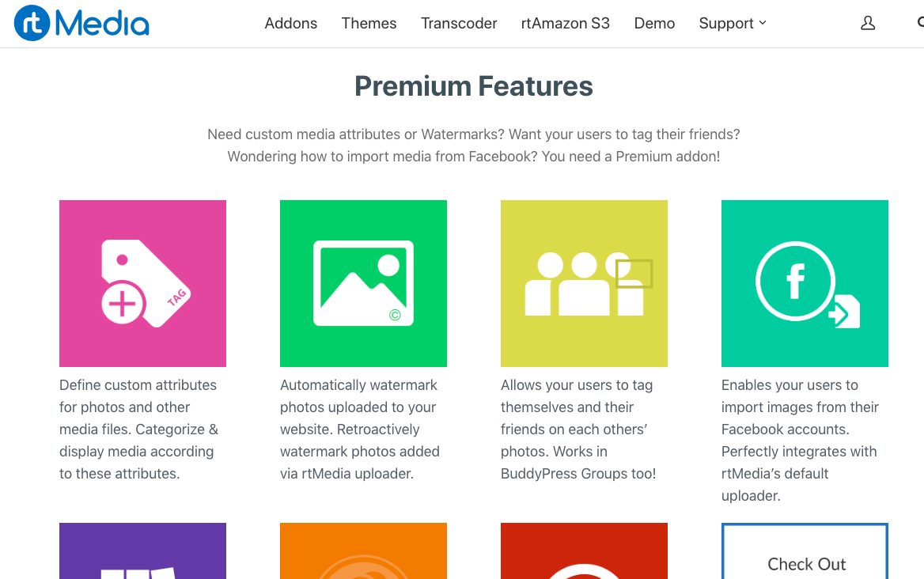Click the Facebook import description text
924x579 pixels.
[800, 441]
